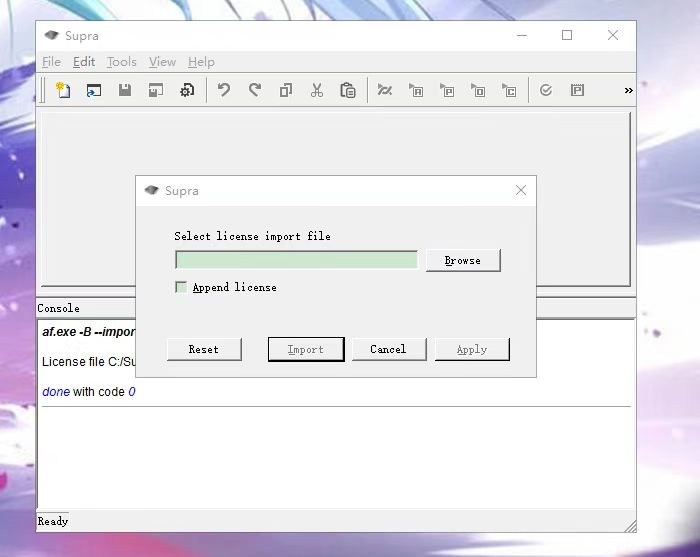Click the window corner size grip
Image resolution: width=700 pixels, height=557 pixels.
[x=630, y=526]
